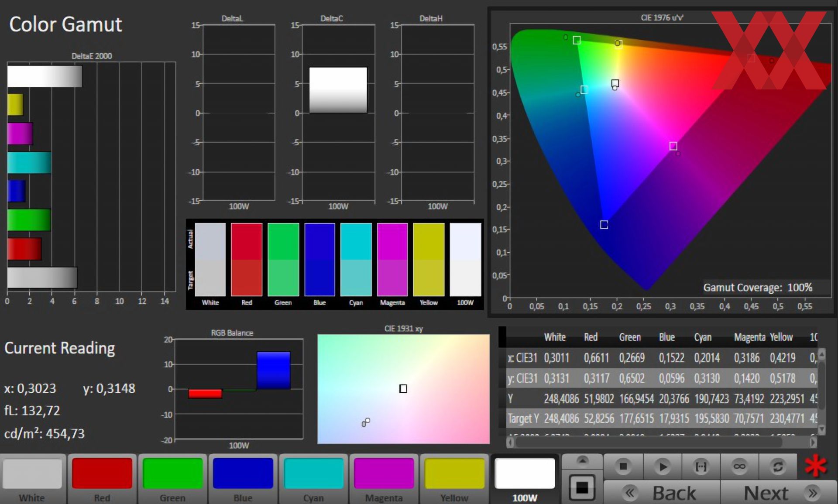838x504 pixels.
Task: Click the red bar in the RGB Balance chart
Action: point(205,394)
